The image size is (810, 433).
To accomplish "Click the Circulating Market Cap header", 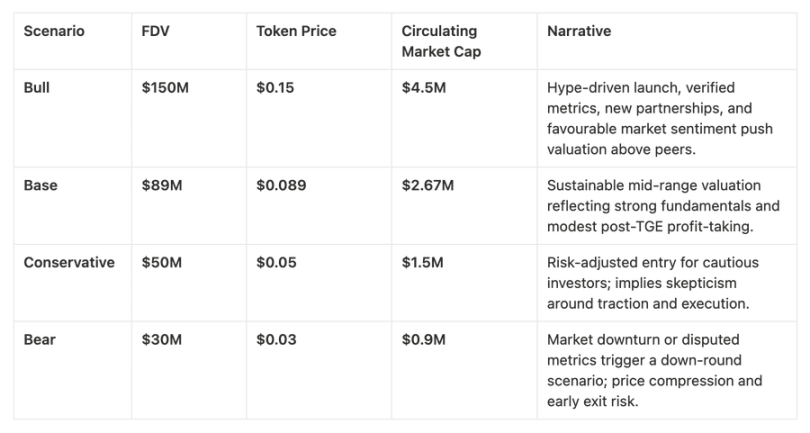I will click(441, 41).
